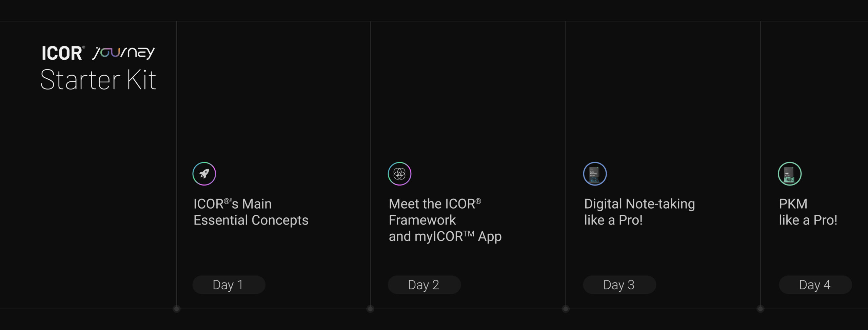The width and height of the screenshot is (868, 330).
Task: Click the timeline dot below Day 4
Action: coord(761,309)
